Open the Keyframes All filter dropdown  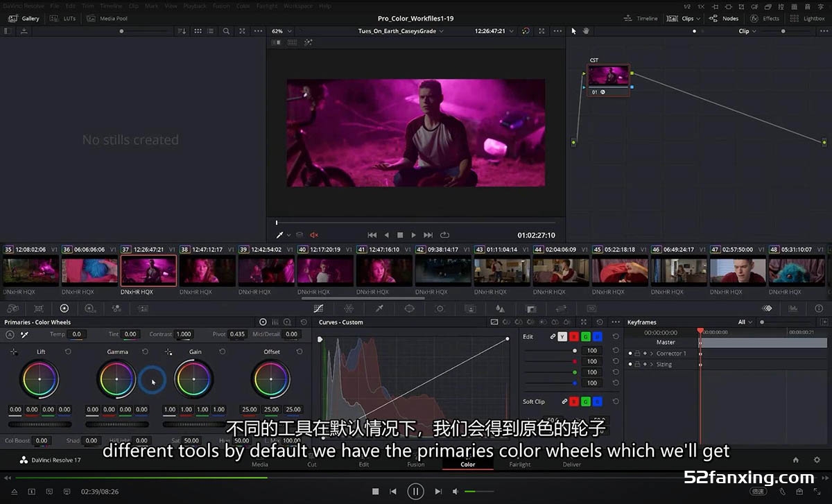coord(745,322)
